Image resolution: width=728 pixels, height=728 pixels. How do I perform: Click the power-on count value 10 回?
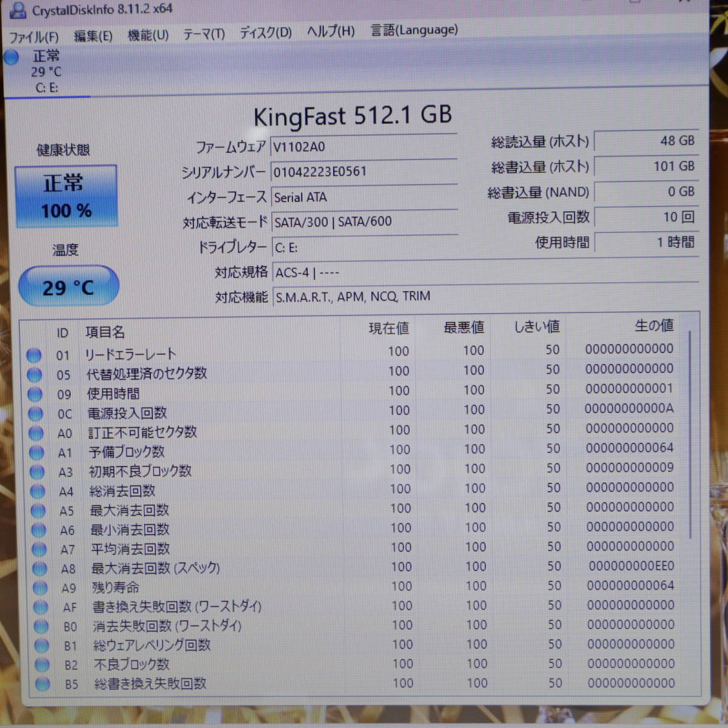646,217
